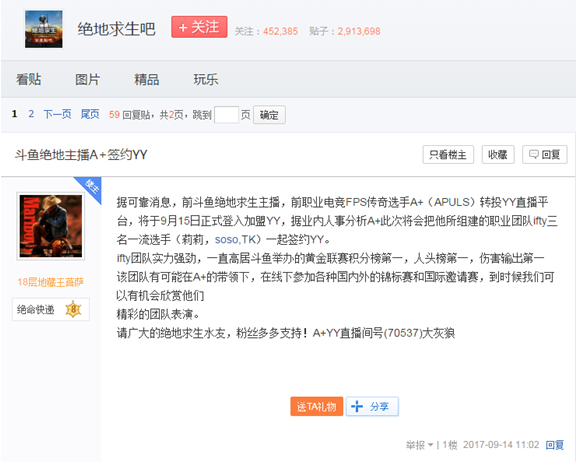The width and height of the screenshot is (578, 468).
Task: Click current page number 1
Action: (x=14, y=114)
